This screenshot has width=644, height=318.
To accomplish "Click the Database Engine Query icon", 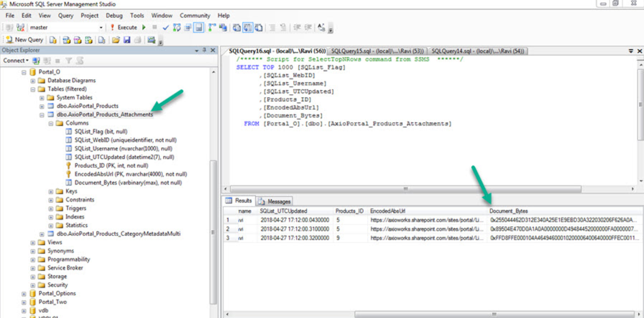I will [x=53, y=40].
